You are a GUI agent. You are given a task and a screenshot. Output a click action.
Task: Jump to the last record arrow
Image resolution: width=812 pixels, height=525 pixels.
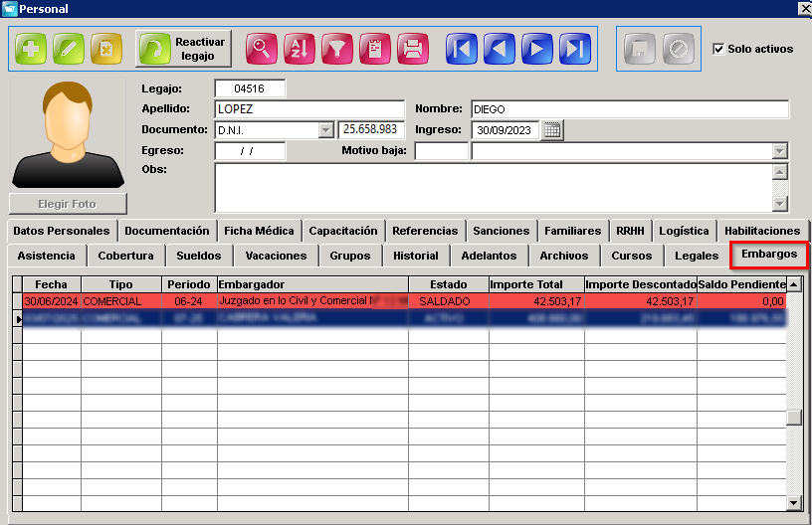pyautogui.click(x=575, y=49)
